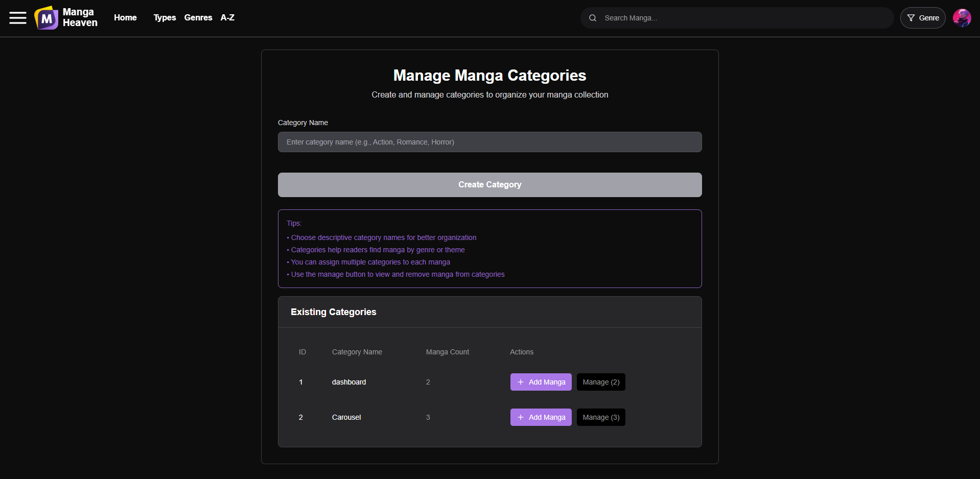
Task: Click the Tips: label
Action: tap(294, 223)
